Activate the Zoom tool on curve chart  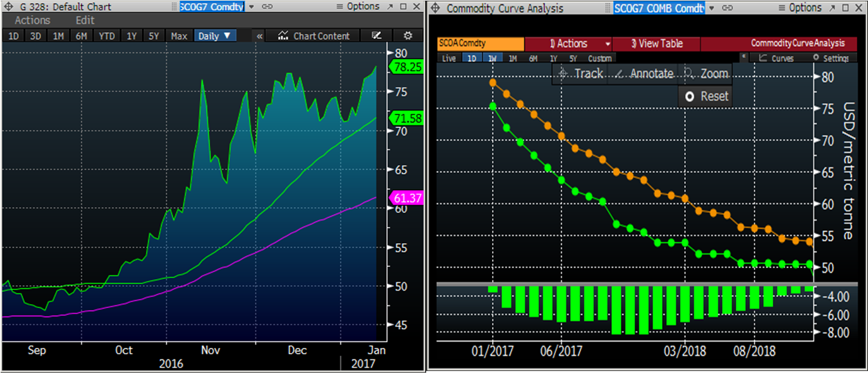(705, 74)
